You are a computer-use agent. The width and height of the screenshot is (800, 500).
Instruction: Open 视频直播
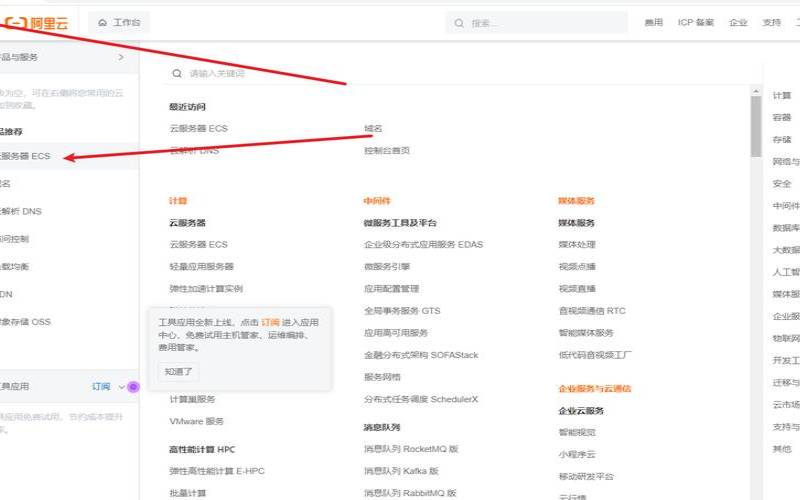[x=577, y=289]
